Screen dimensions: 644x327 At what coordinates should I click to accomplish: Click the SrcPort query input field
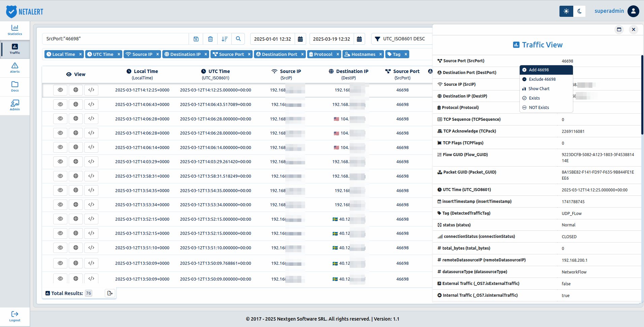click(x=116, y=39)
